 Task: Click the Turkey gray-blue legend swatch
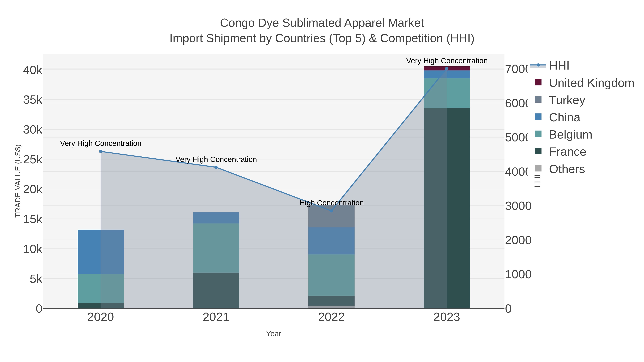[538, 99]
